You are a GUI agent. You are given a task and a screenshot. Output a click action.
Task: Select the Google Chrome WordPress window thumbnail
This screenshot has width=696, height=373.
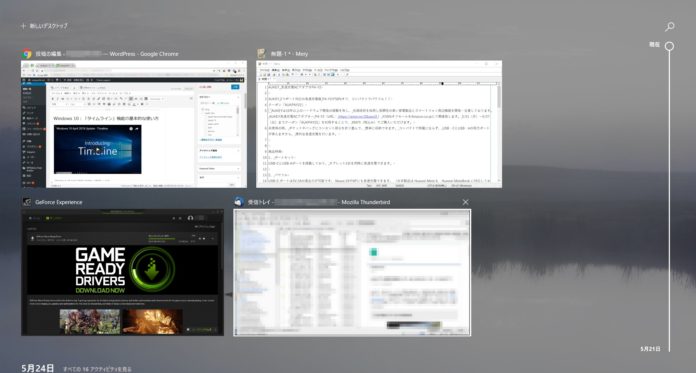134,124
